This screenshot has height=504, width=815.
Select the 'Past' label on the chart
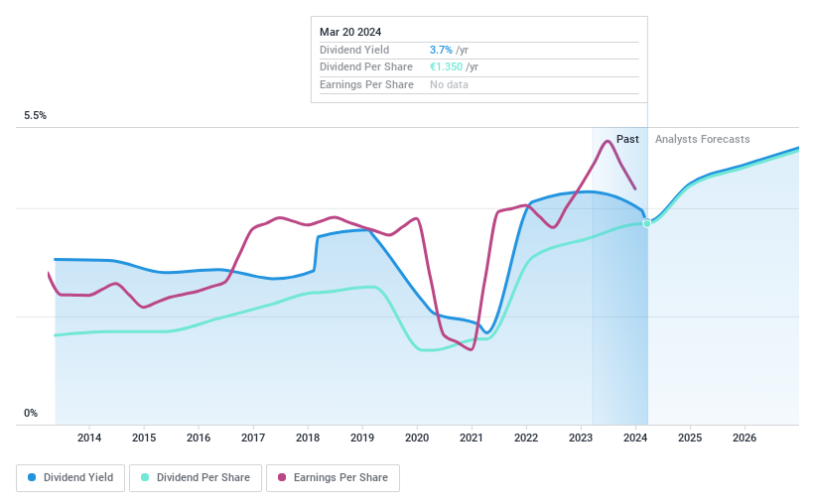point(627,139)
